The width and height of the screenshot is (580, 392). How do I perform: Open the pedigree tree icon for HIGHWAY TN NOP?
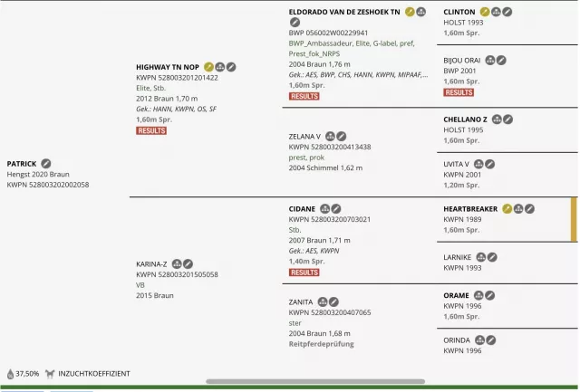pos(220,67)
